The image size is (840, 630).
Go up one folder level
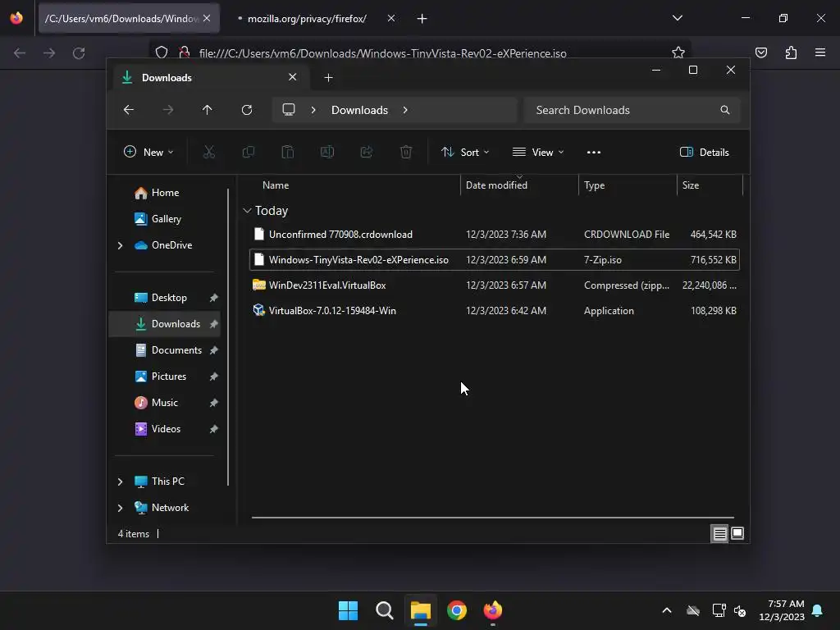(x=208, y=110)
